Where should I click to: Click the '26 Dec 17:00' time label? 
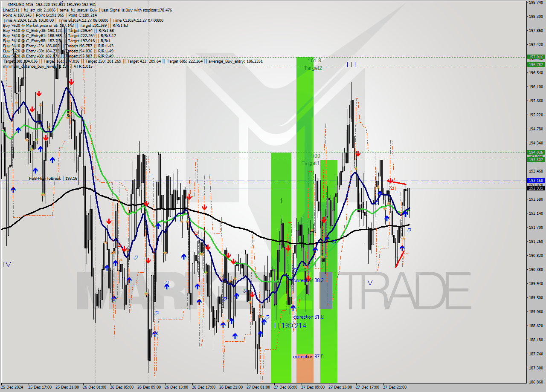(204, 387)
